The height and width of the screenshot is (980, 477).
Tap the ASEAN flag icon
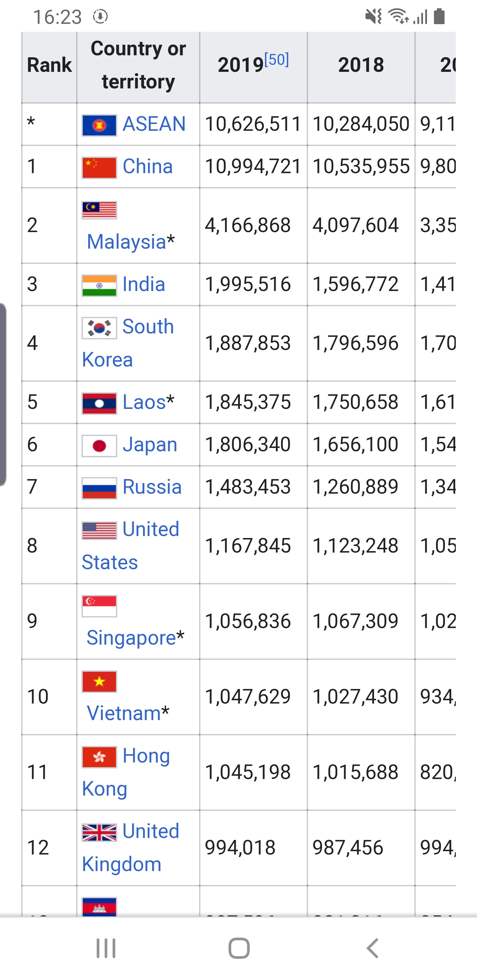click(x=99, y=125)
